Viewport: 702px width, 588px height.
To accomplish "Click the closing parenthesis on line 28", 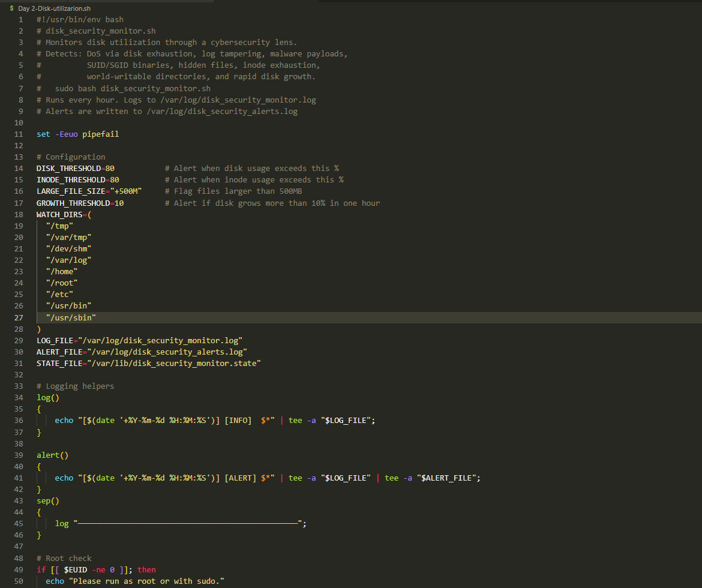I will (39, 329).
